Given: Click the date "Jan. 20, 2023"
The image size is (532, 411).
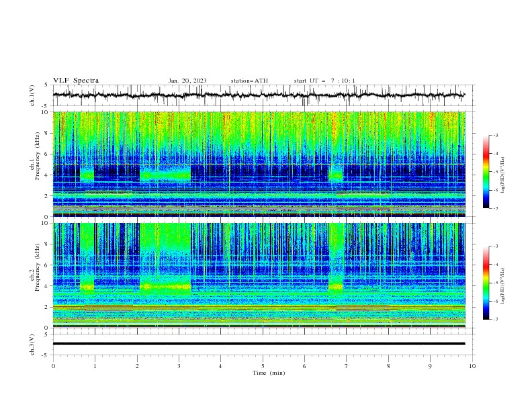Looking at the screenshot, I should click(x=187, y=81).
